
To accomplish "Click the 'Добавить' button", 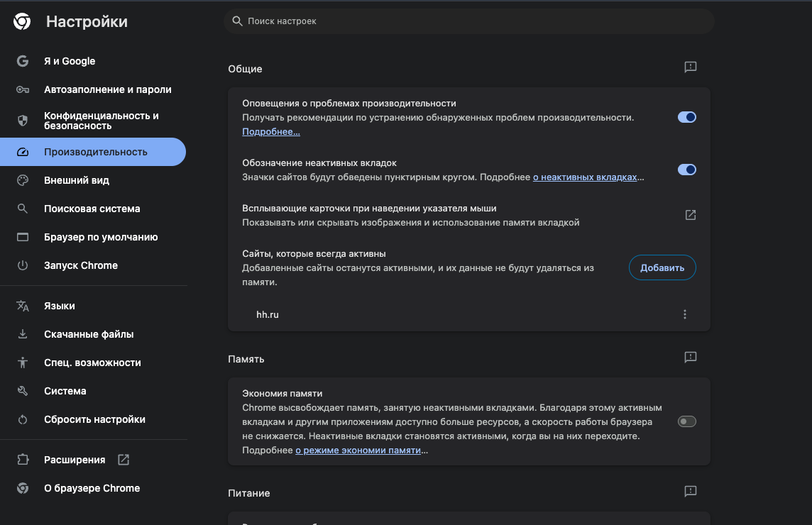I will [x=662, y=267].
